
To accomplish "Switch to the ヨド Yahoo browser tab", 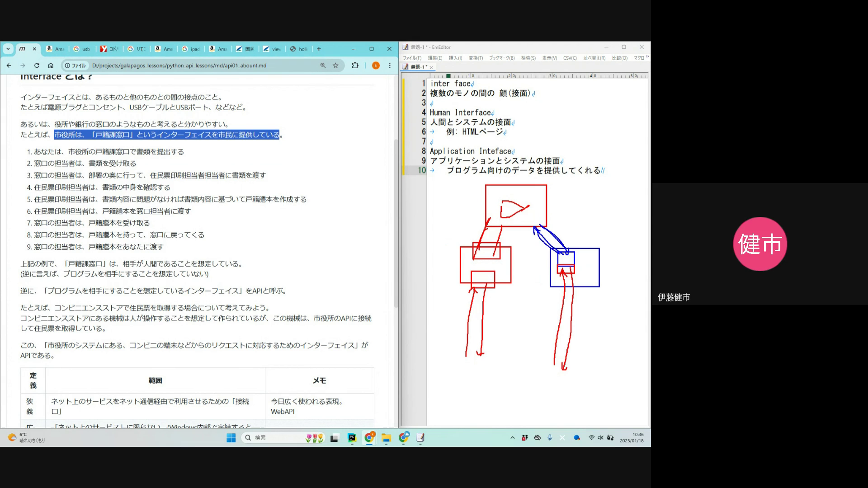I will [109, 49].
